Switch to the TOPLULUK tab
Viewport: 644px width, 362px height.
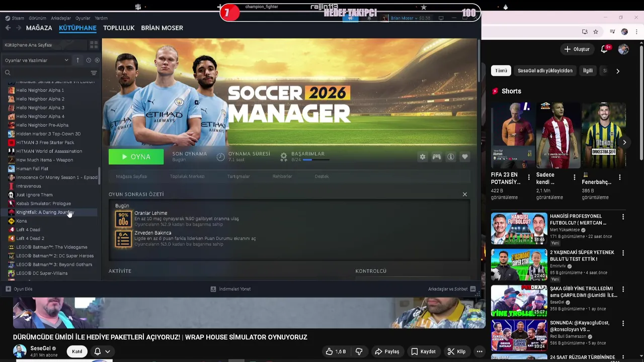[119, 28]
